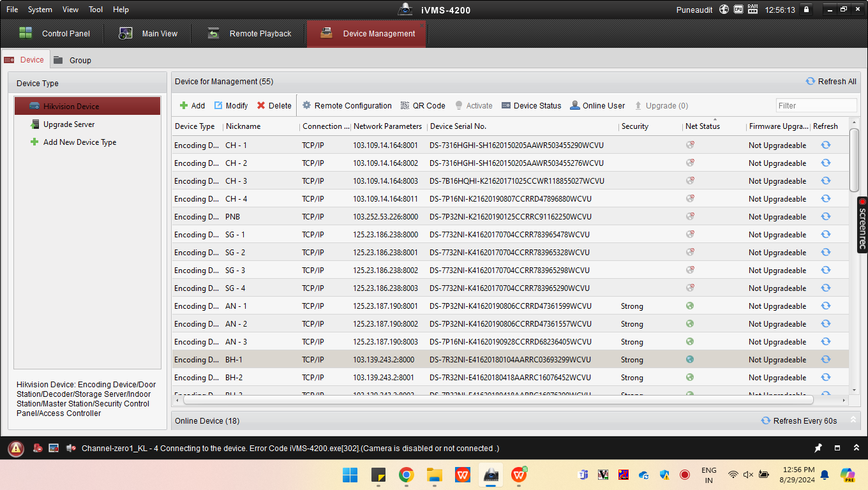Open Google Chrome from taskbar
The height and width of the screenshot is (490, 868).
tap(406, 475)
